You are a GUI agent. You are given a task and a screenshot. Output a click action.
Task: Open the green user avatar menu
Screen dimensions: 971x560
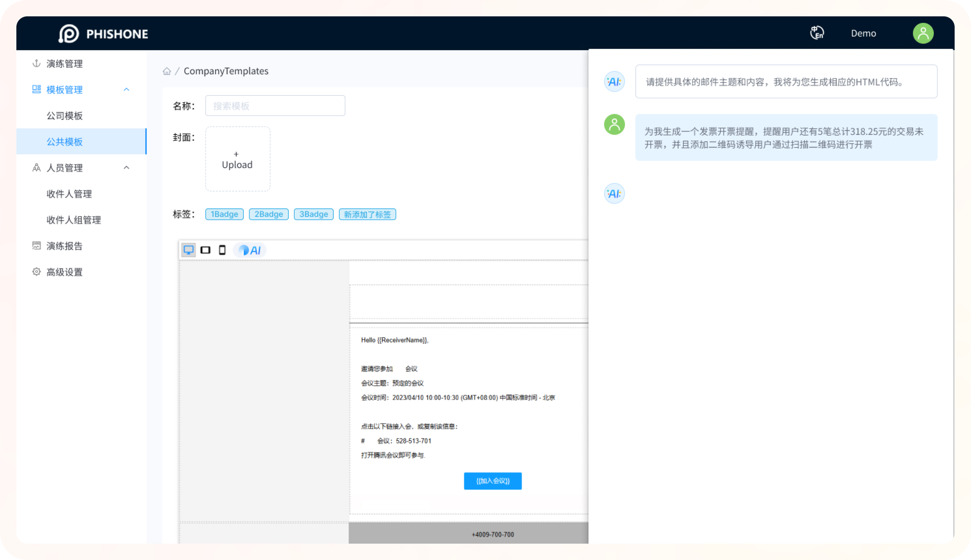(923, 33)
